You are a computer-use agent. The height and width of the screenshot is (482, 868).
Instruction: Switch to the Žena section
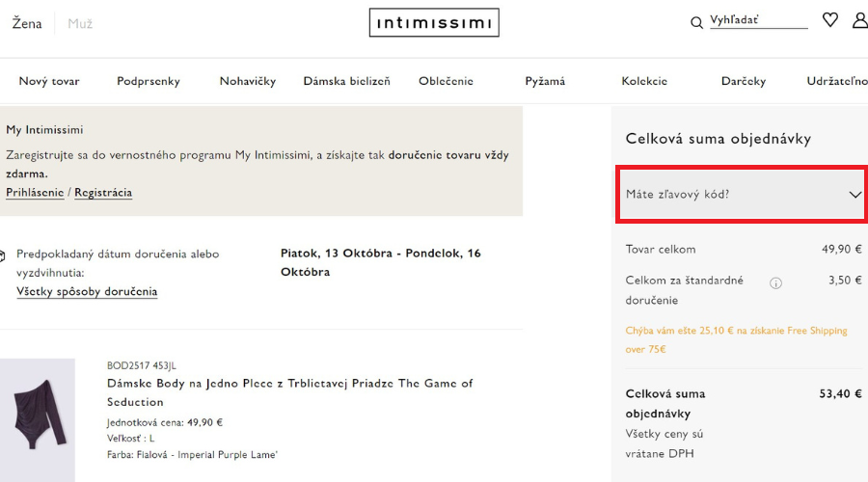[x=27, y=23]
